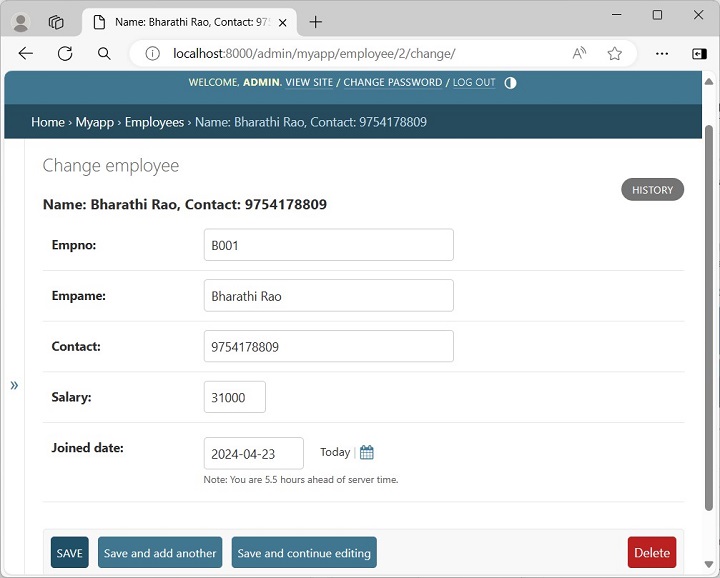
Task: Click the address bar URL
Action: tap(314, 54)
